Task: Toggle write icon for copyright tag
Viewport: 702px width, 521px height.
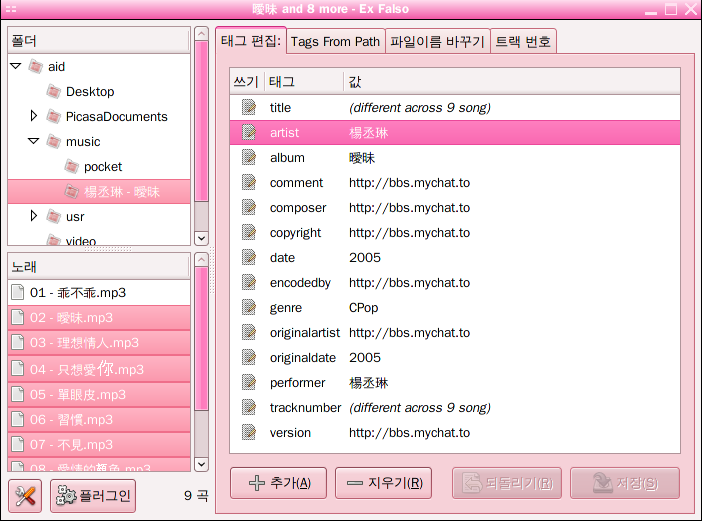Action: tap(248, 233)
